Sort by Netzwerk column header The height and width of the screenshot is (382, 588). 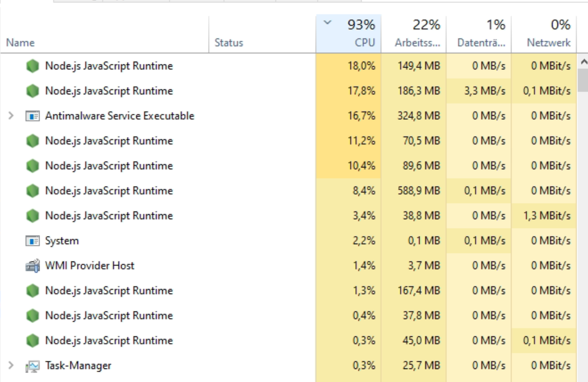point(544,34)
